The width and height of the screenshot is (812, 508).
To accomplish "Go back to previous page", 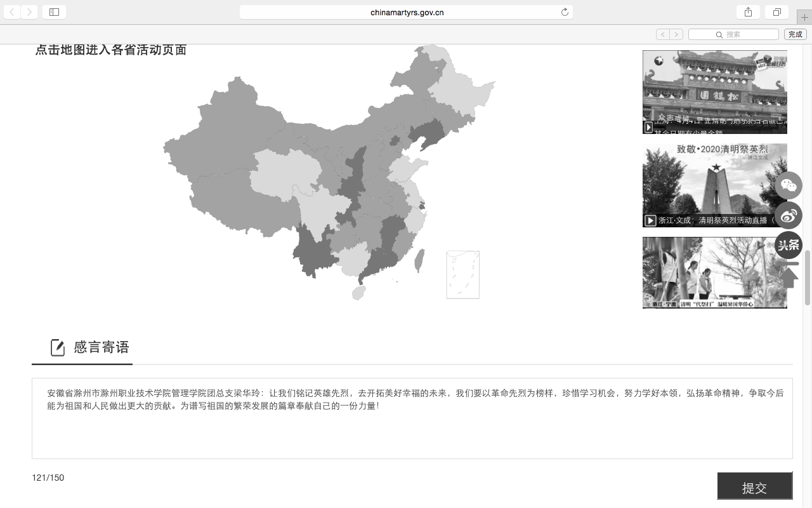I will 12,12.
